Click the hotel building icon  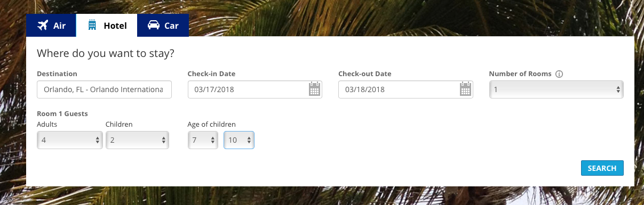[x=92, y=25]
